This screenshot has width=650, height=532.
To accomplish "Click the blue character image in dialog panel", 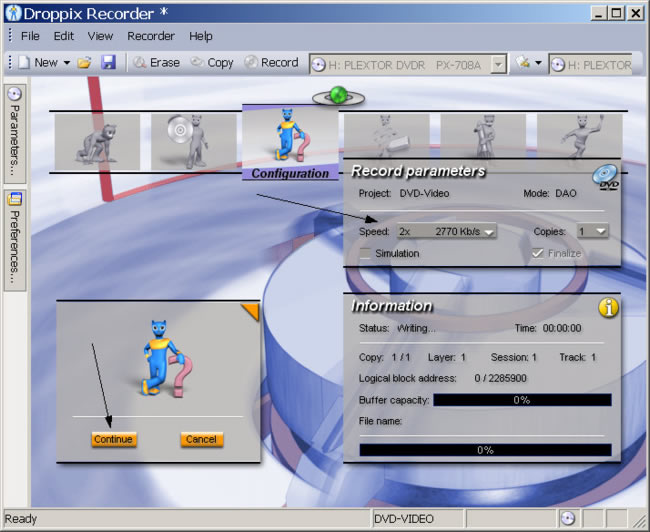I will [166, 359].
